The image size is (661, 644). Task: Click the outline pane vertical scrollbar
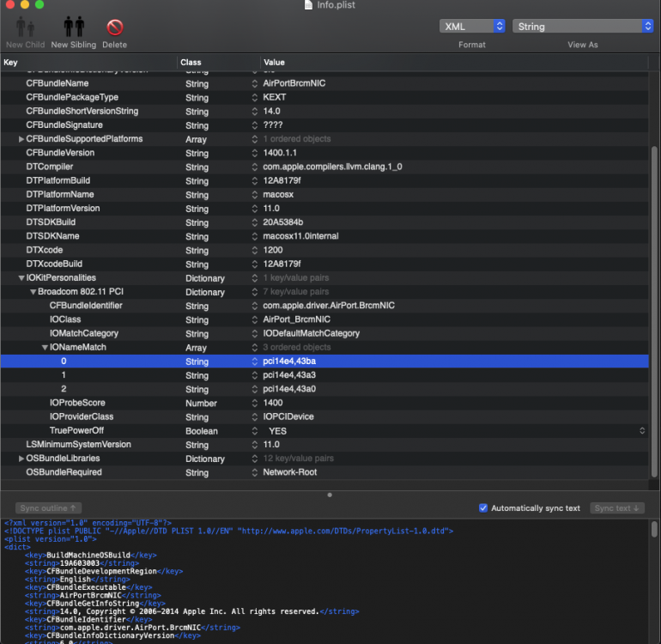click(654, 312)
